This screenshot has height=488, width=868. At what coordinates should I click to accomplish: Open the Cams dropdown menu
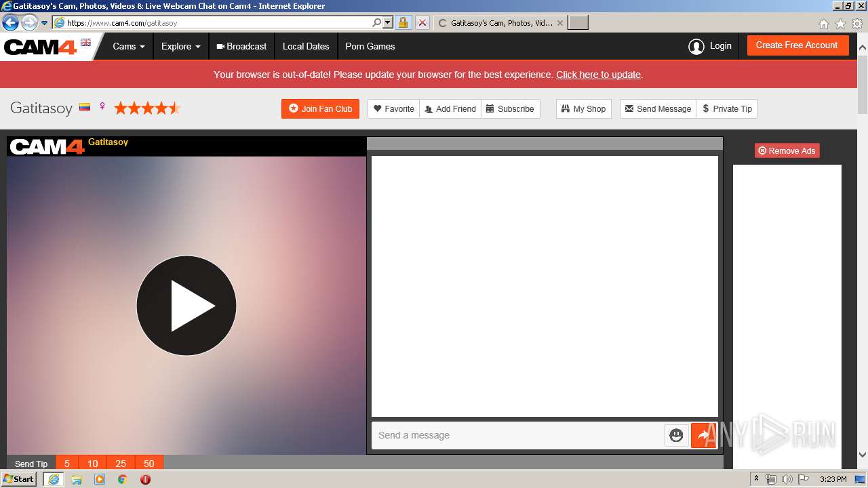tap(129, 46)
